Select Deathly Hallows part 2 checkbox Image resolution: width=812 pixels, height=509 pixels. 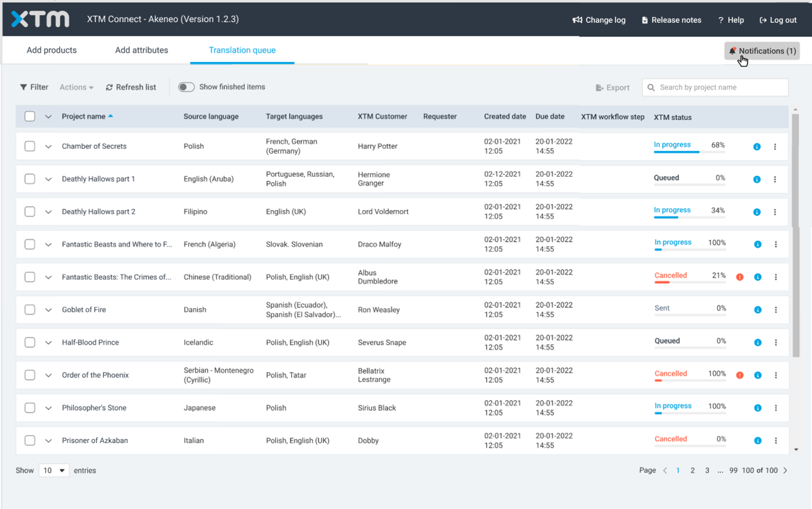coord(30,212)
